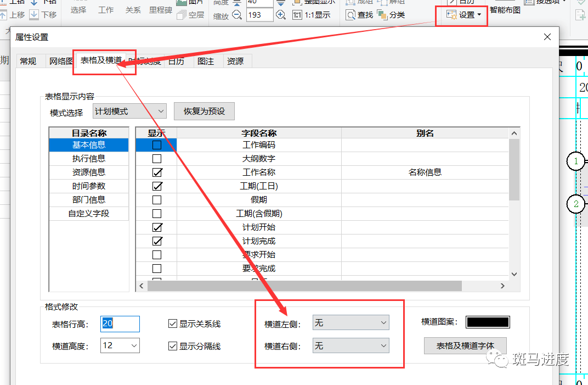This screenshot has height=385, width=588.
Task: Click the 别名 cell containing 名称信息
Action: (425, 172)
